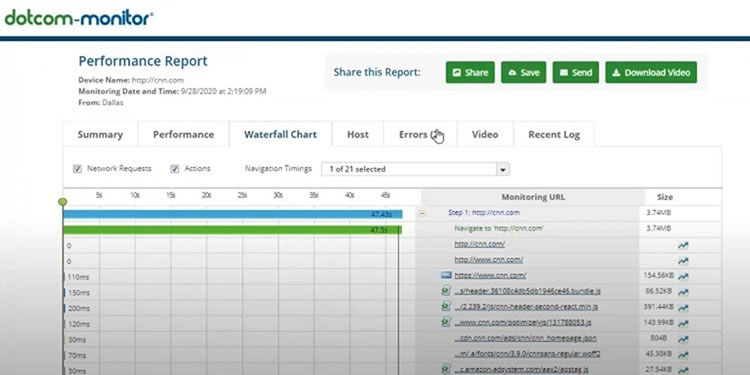Viewport: 750px width, 375px height.
Task: Click the green 47.3s waterfall bar
Action: (232, 230)
